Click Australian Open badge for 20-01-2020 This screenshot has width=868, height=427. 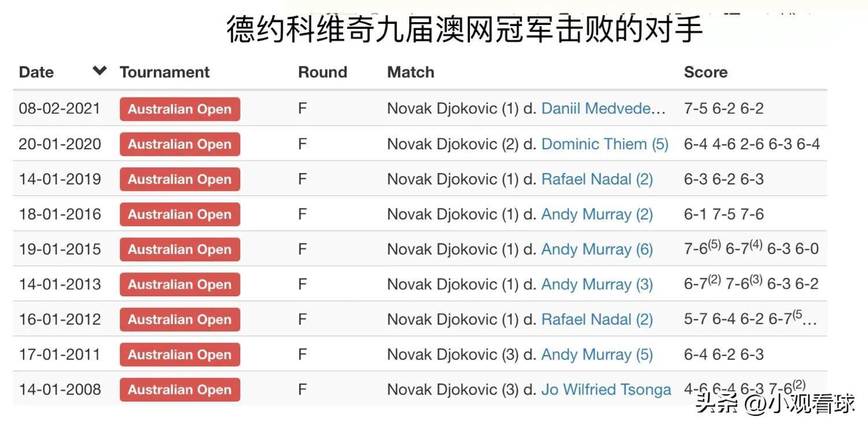(x=180, y=145)
